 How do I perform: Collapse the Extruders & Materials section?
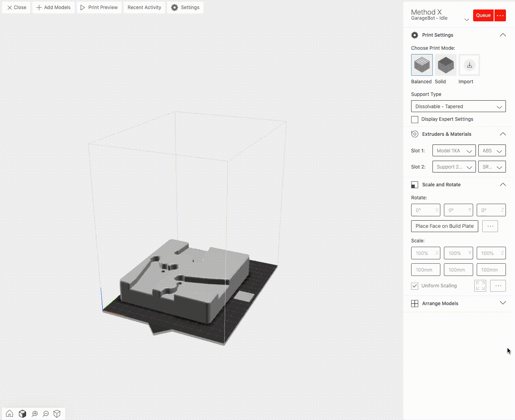(503, 134)
